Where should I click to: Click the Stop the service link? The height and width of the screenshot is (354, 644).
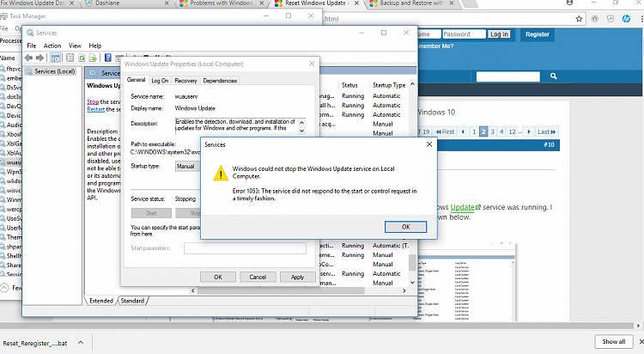[x=93, y=101]
